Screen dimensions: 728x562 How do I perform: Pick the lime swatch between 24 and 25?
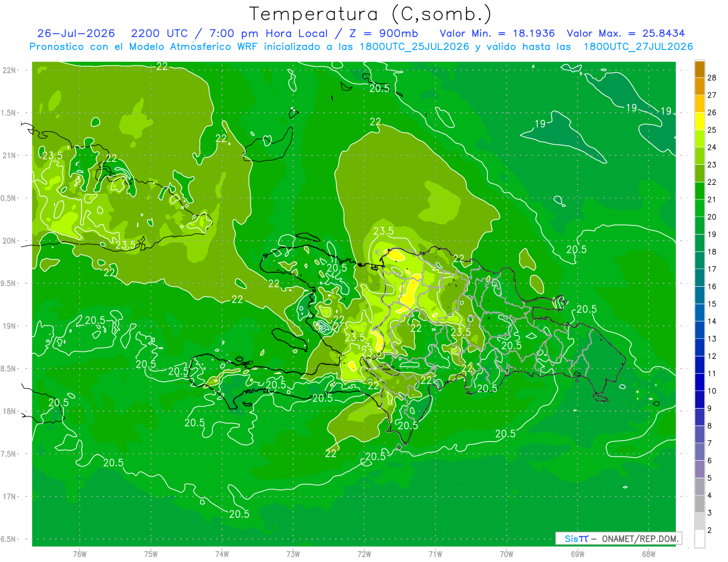(x=699, y=138)
